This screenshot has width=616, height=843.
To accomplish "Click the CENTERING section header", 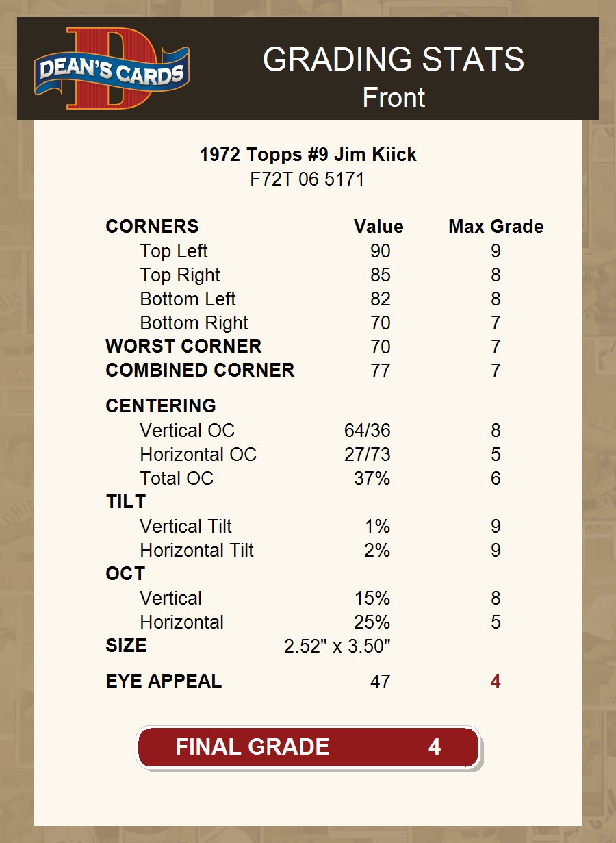I will (161, 406).
